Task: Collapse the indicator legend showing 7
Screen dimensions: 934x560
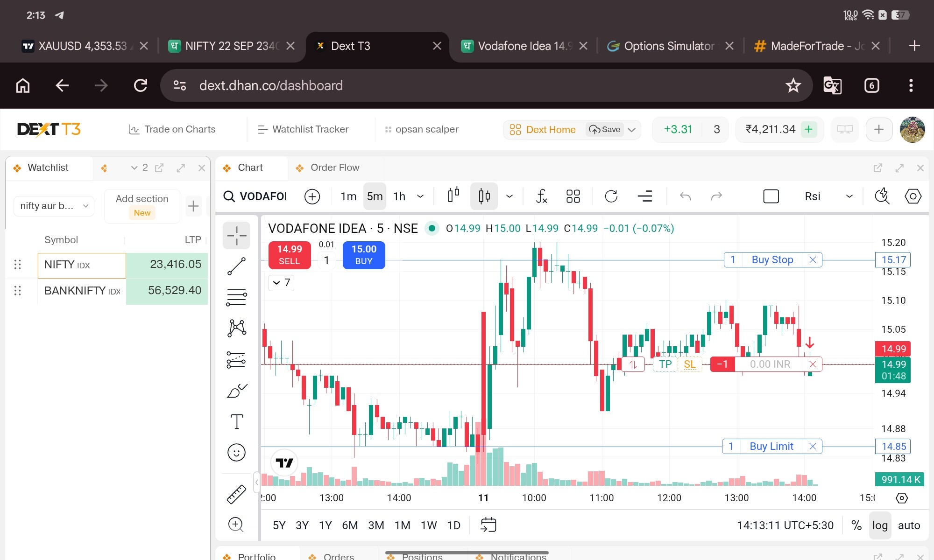Action: tap(281, 283)
